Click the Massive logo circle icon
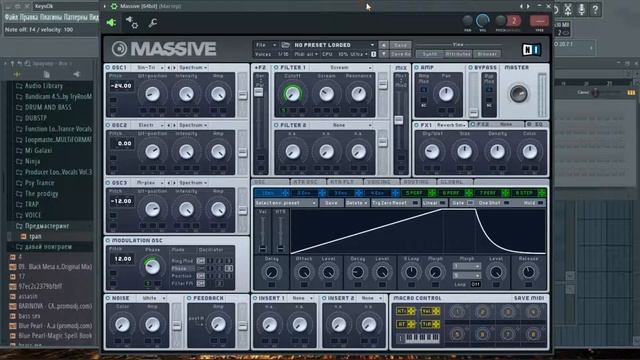The image size is (640, 360). [119, 49]
